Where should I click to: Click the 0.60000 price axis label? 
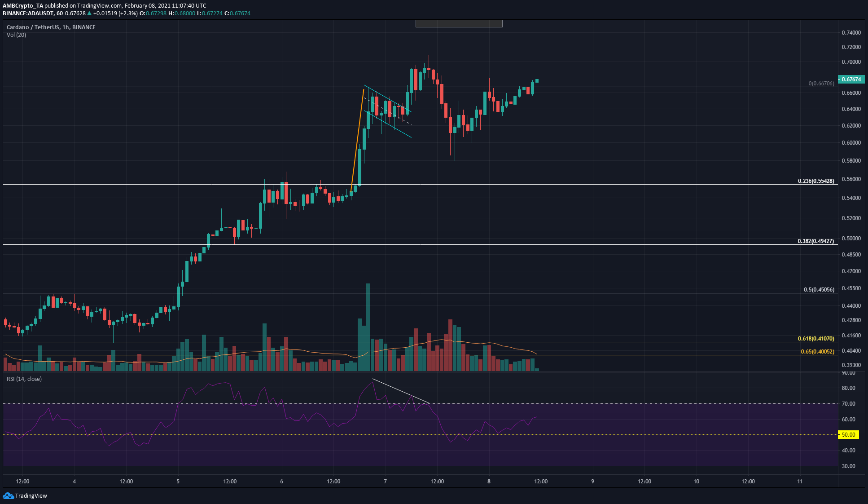click(851, 142)
